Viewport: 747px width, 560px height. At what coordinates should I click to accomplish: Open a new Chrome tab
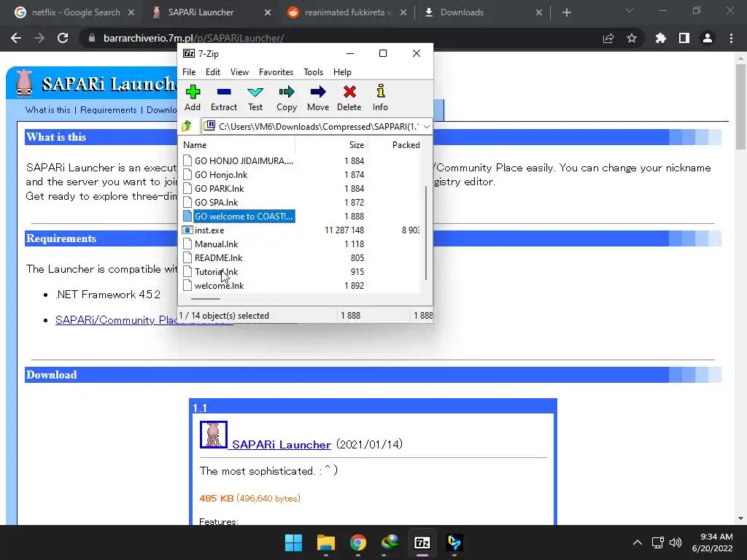[566, 12]
